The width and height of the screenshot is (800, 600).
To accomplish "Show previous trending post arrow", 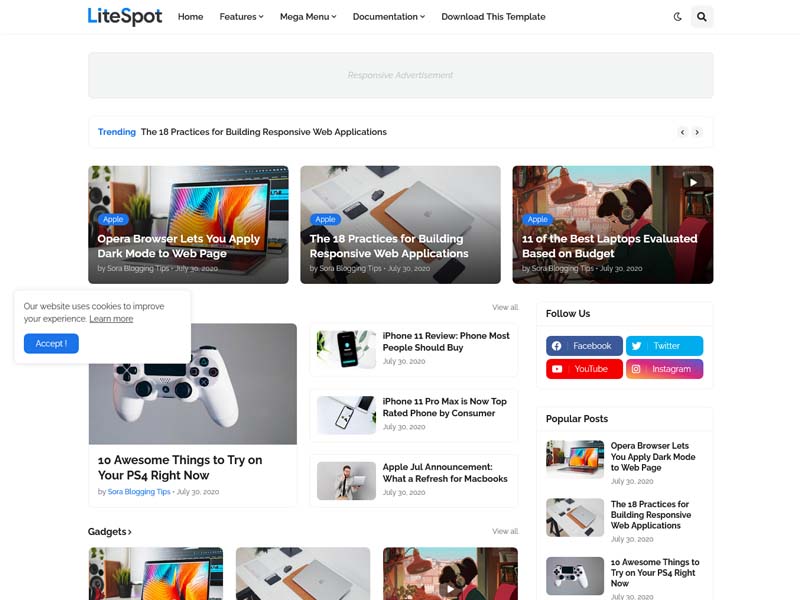I will [x=683, y=132].
